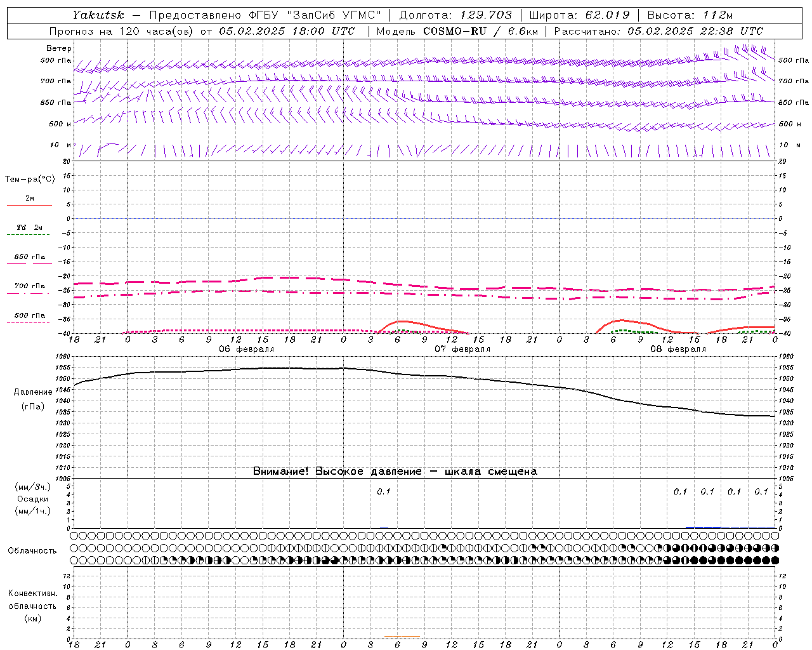This screenshot has height=650, width=812.
Task: Click the 'Модель COSMO-RU / 6.6км' label
Action: pyautogui.click(x=457, y=31)
